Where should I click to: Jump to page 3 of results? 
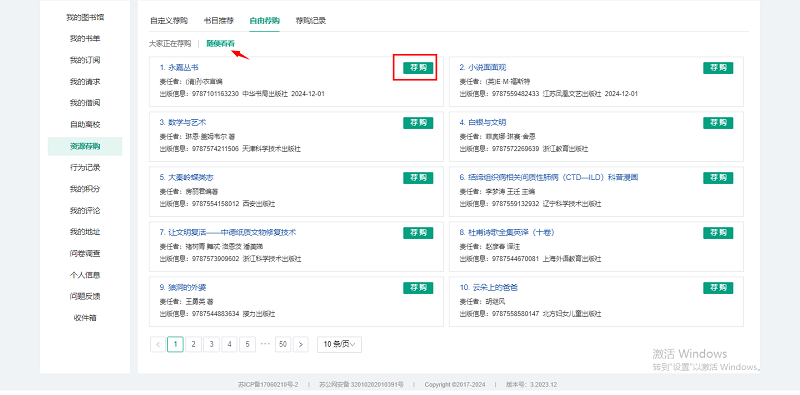click(211, 344)
